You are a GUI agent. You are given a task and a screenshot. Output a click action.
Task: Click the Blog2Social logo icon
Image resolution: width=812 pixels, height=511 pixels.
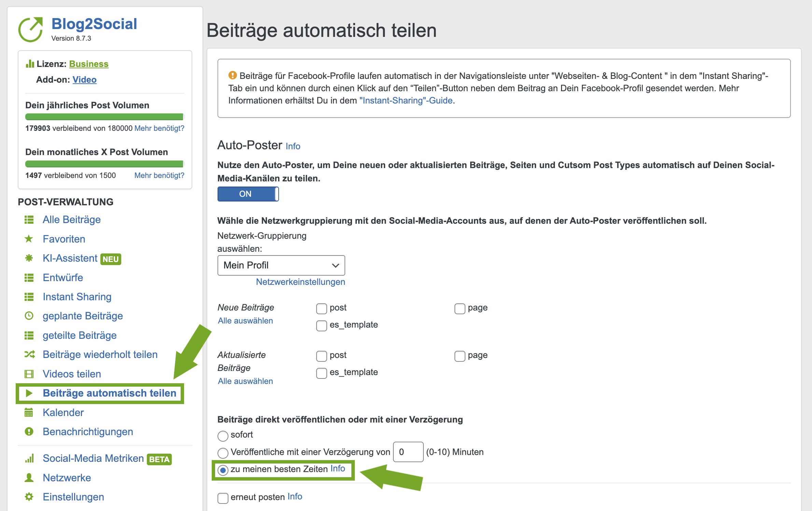point(31,29)
